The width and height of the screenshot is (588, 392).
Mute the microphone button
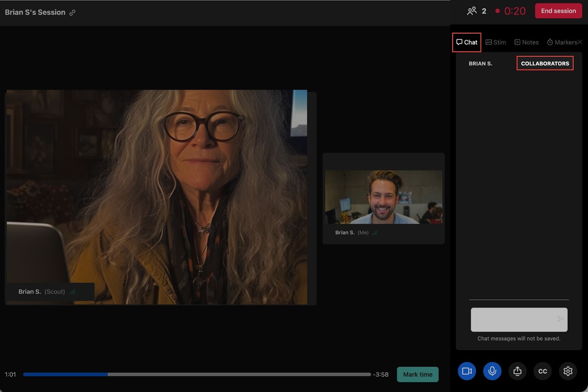[492, 371]
